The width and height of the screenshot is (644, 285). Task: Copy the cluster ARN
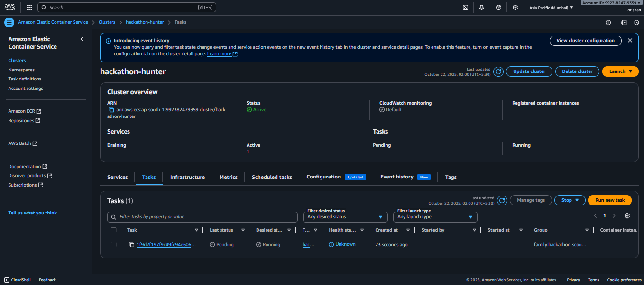tap(112, 109)
